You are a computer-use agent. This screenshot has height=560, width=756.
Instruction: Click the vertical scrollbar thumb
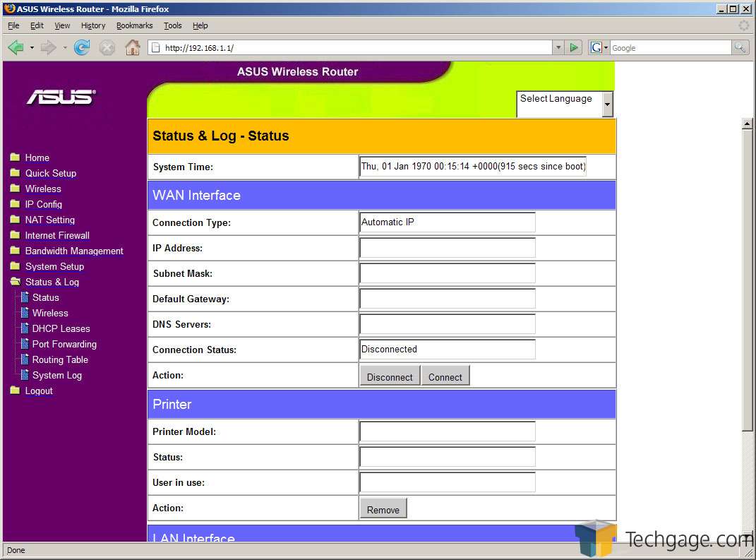click(747, 280)
